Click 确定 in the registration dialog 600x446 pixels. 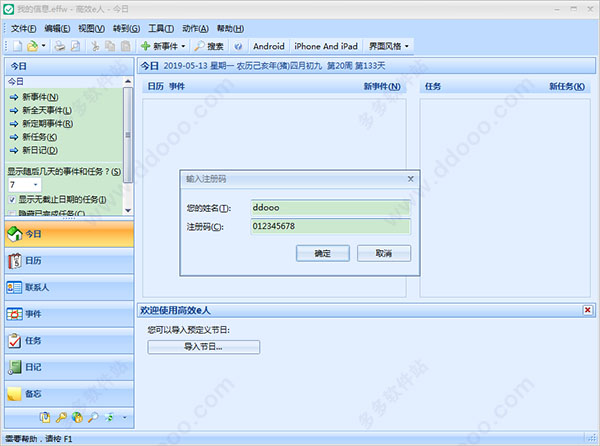click(x=323, y=254)
